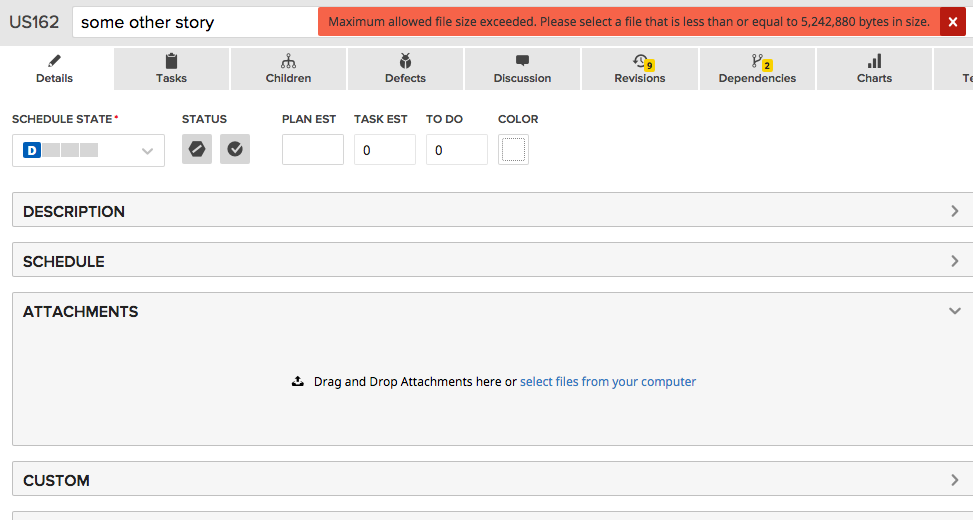Click the story name text field
The height and width of the screenshot is (520, 973).
tap(195, 22)
